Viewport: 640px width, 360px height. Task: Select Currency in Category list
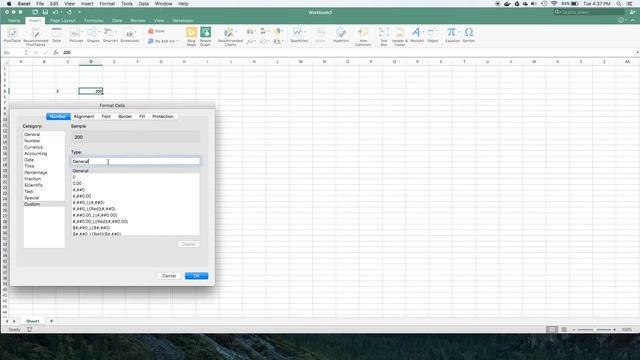coord(44,147)
